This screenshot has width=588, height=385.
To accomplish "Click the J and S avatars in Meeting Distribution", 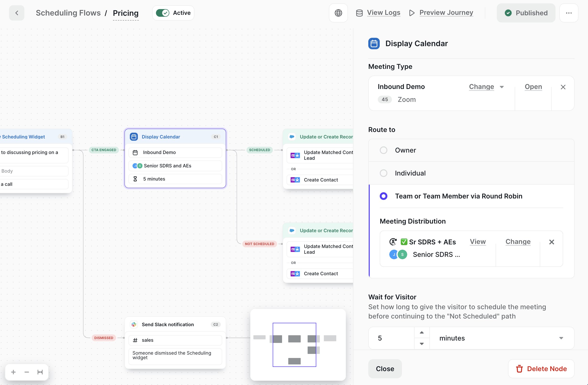I will [398, 254].
